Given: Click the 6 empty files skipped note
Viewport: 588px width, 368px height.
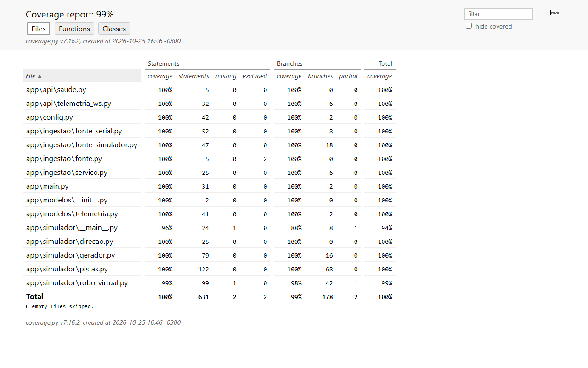Looking at the screenshot, I should point(60,306).
